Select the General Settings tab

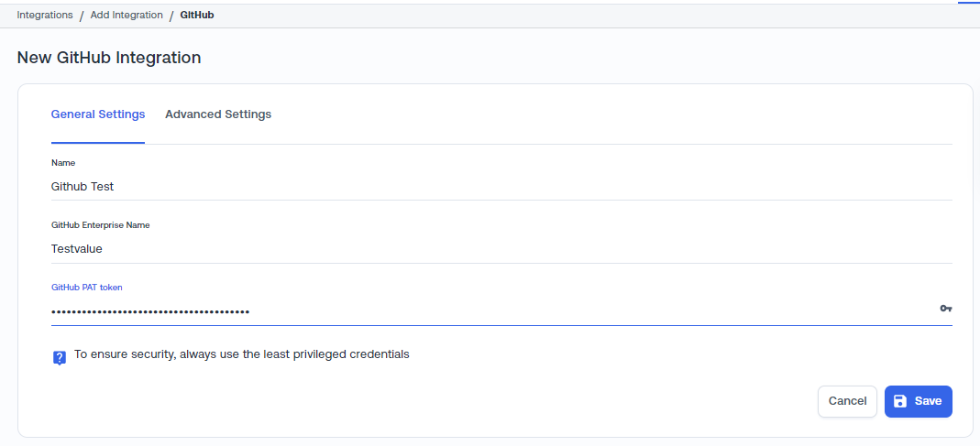click(98, 114)
